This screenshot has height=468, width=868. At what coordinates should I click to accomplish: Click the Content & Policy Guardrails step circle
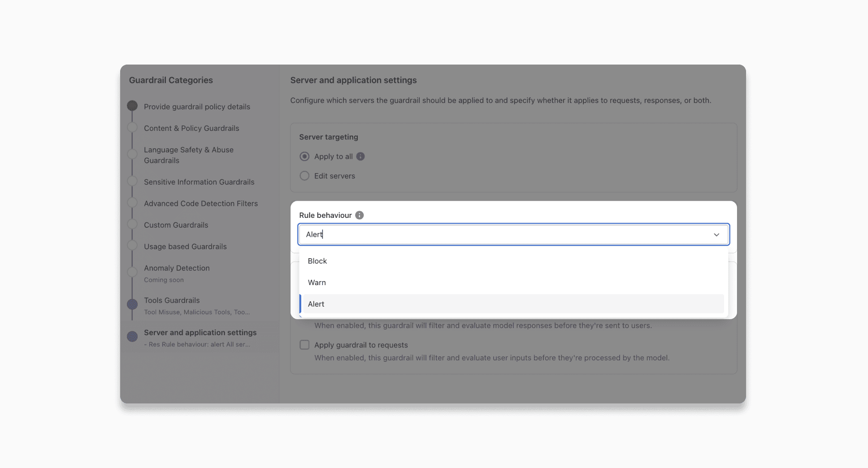(x=132, y=127)
